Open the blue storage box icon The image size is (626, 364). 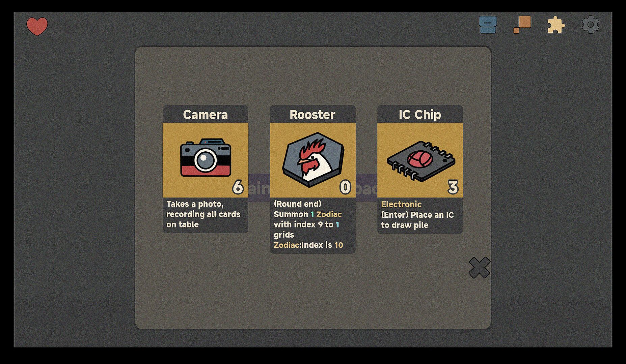[x=488, y=25]
